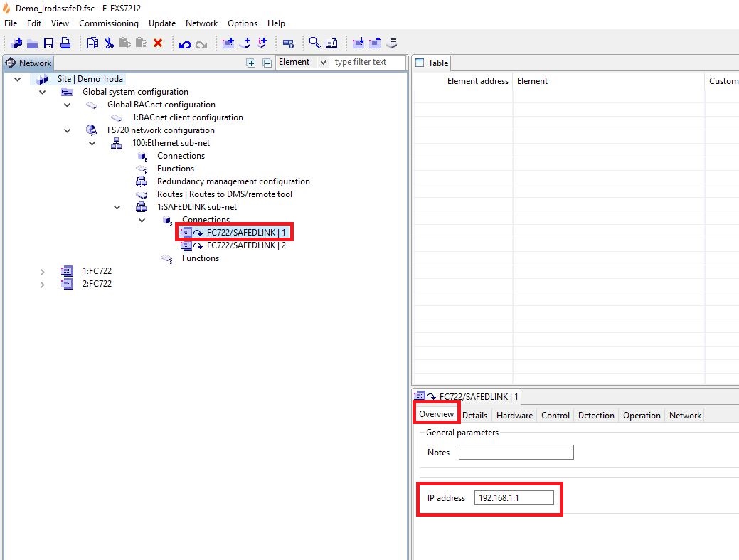The width and height of the screenshot is (739, 560).
Task: Click the red X Delete icon
Action: pyautogui.click(x=158, y=43)
